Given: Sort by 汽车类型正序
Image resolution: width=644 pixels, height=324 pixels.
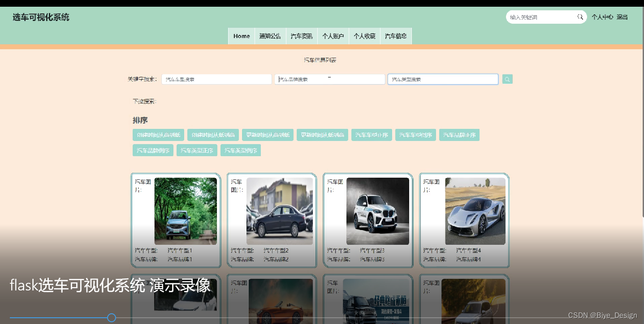Looking at the screenshot, I should 197,150.
